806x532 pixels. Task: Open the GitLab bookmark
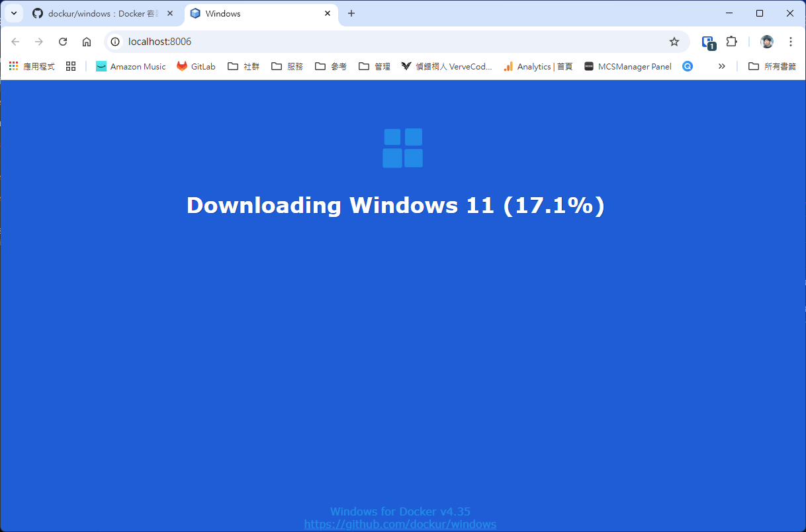click(x=196, y=66)
